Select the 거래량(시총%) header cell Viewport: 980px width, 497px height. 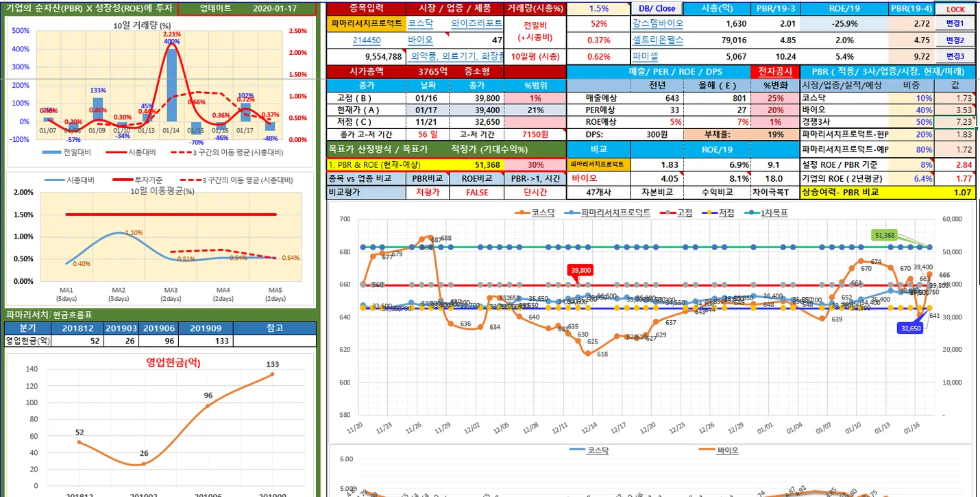[x=535, y=9]
